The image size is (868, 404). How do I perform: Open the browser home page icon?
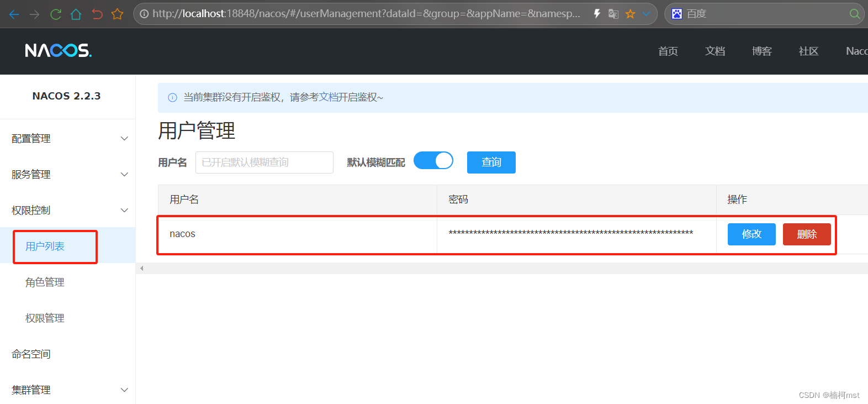pyautogui.click(x=76, y=14)
